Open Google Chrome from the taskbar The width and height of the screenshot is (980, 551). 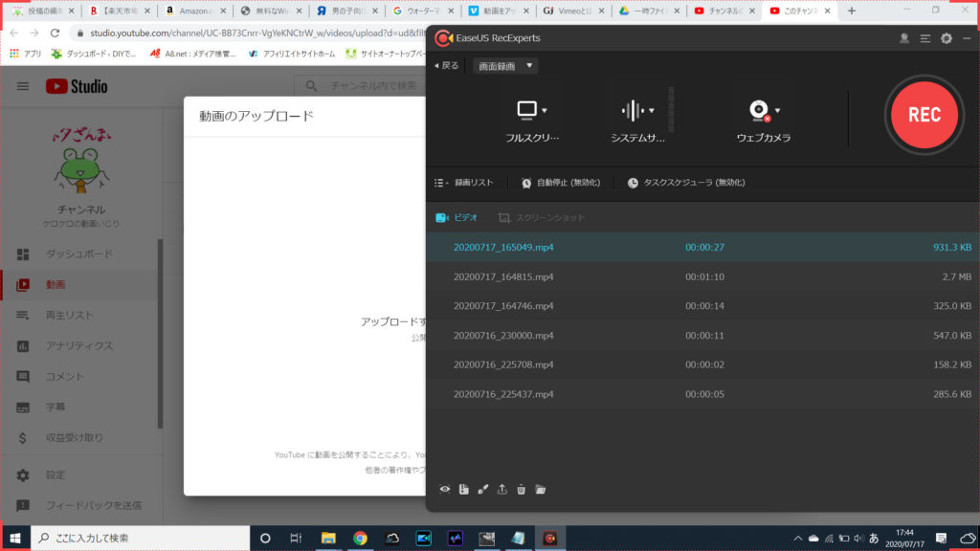360,538
